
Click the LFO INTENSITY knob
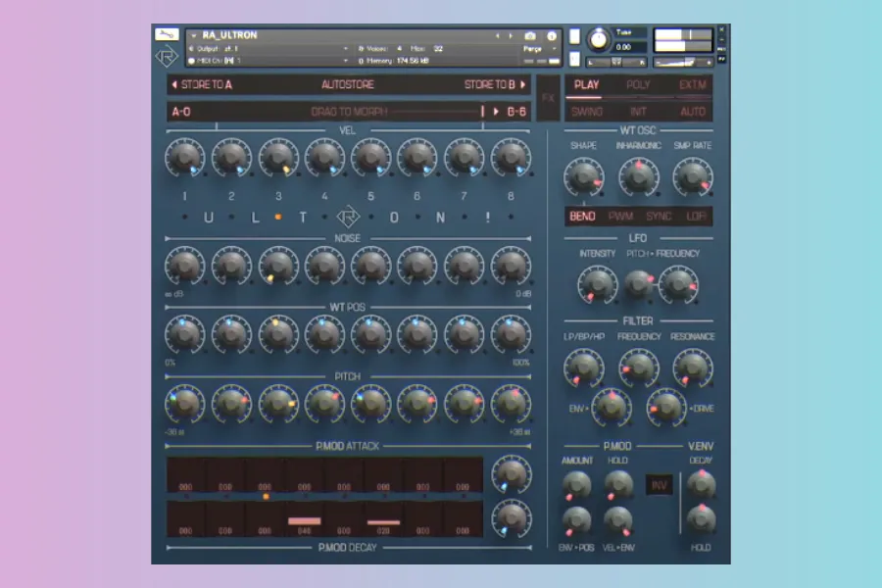pyautogui.click(x=597, y=283)
